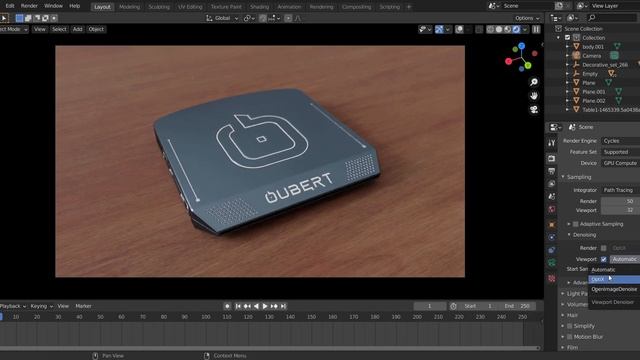
Task: Open the Feature Set dropdown
Action: pyautogui.click(x=620, y=152)
